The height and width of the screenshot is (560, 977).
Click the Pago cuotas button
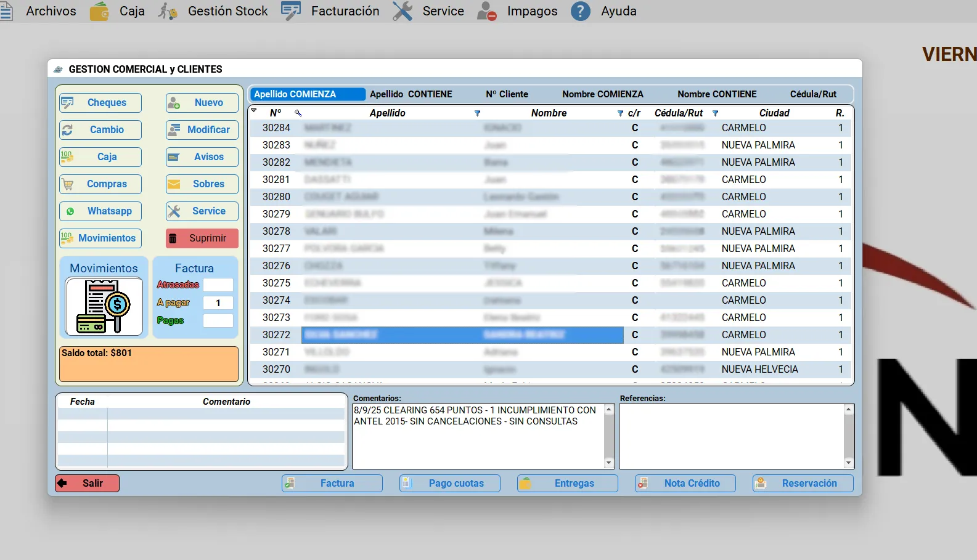point(449,484)
